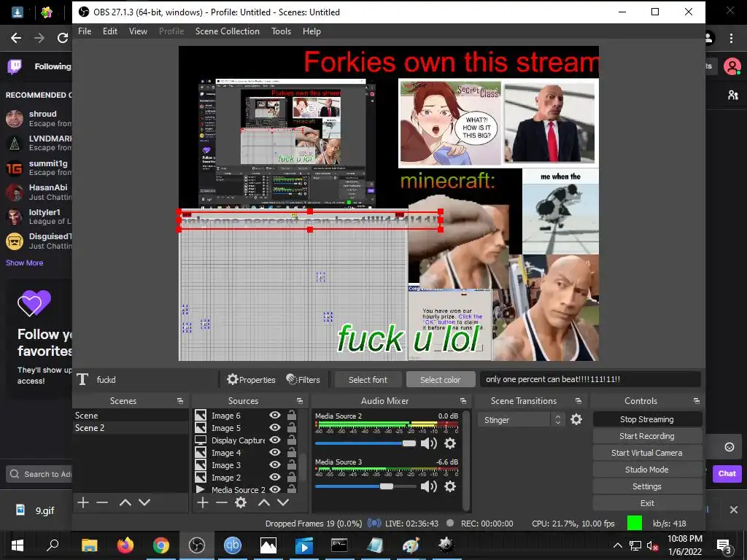747x560 pixels.
Task: Select Scene 2 in Scenes list
Action: [x=130, y=427]
